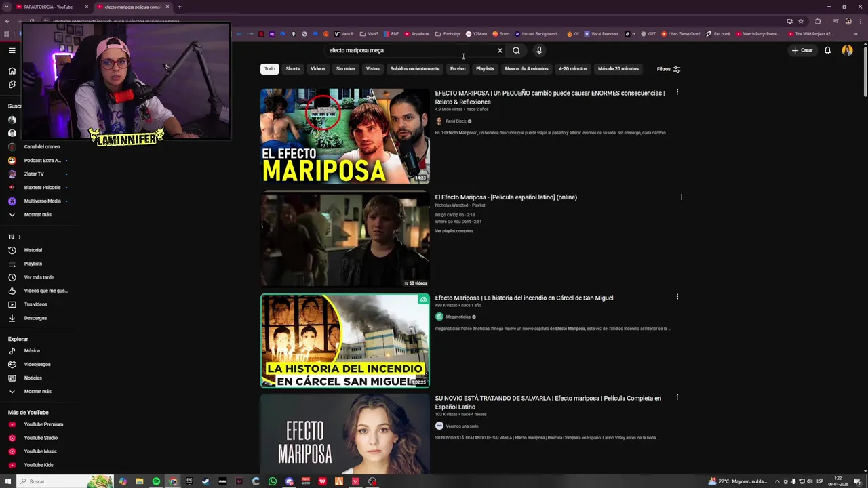The image size is (868, 488).
Task: Open Vocal Remover bookmark
Action: 601,33
